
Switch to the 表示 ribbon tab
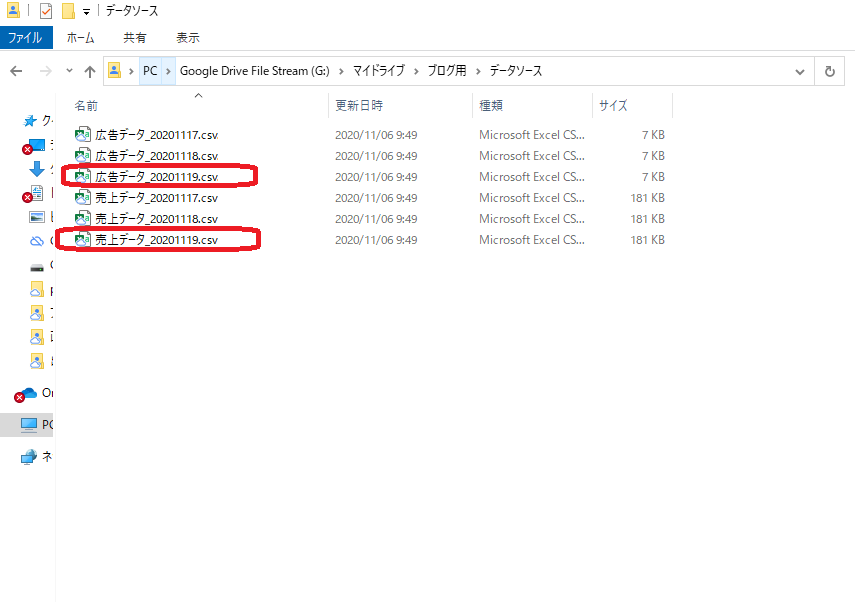pyautogui.click(x=187, y=38)
